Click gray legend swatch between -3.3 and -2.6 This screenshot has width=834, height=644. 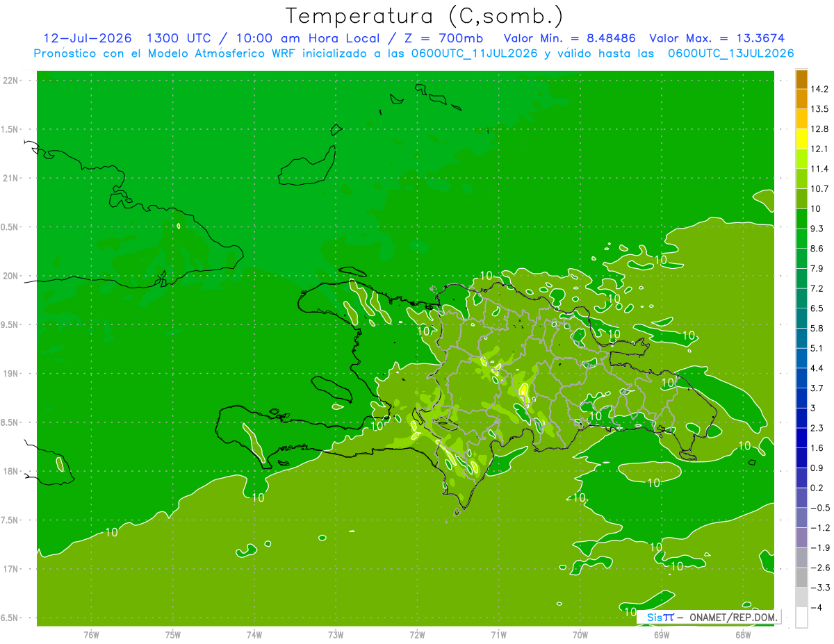coord(801,577)
